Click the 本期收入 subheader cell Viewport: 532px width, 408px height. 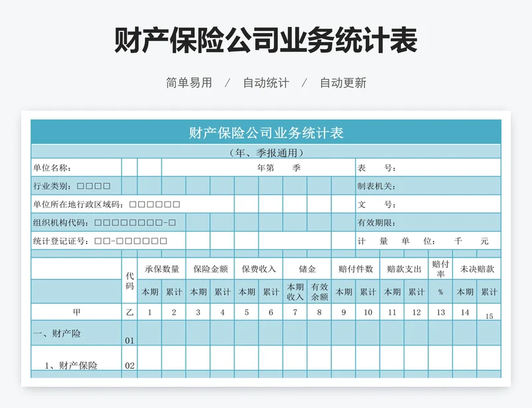click(x=295, y=292)
